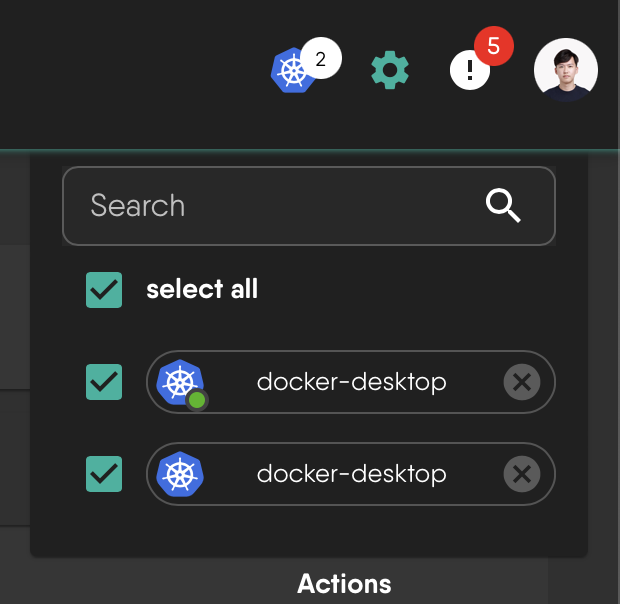Uncheck the first docker-desktop checkbox
This screenshot has width=620, height=604.
coord(104,381)
